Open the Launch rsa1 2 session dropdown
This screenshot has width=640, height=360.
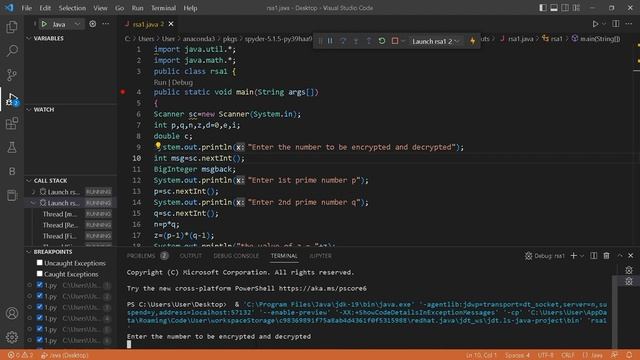[x=435, y=41]
